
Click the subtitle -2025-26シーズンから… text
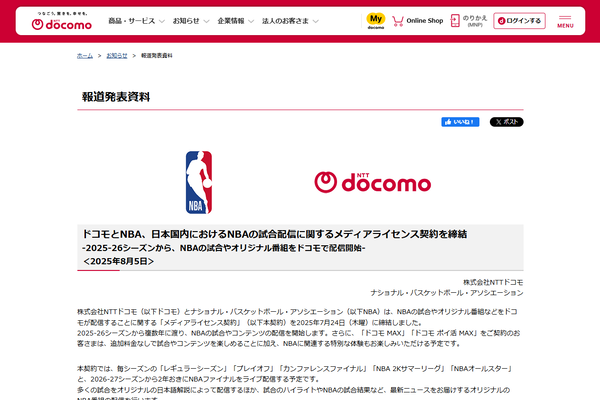click(224, 248)
